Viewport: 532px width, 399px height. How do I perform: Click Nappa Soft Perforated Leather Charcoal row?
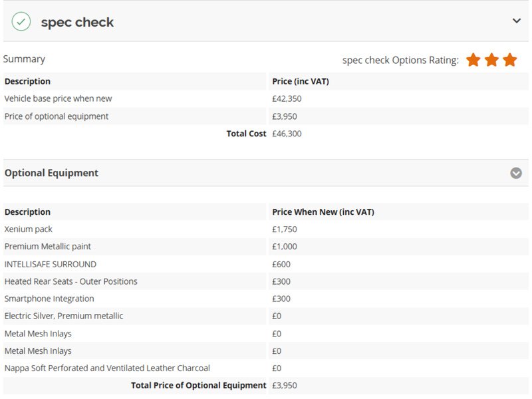pos(266,368)
